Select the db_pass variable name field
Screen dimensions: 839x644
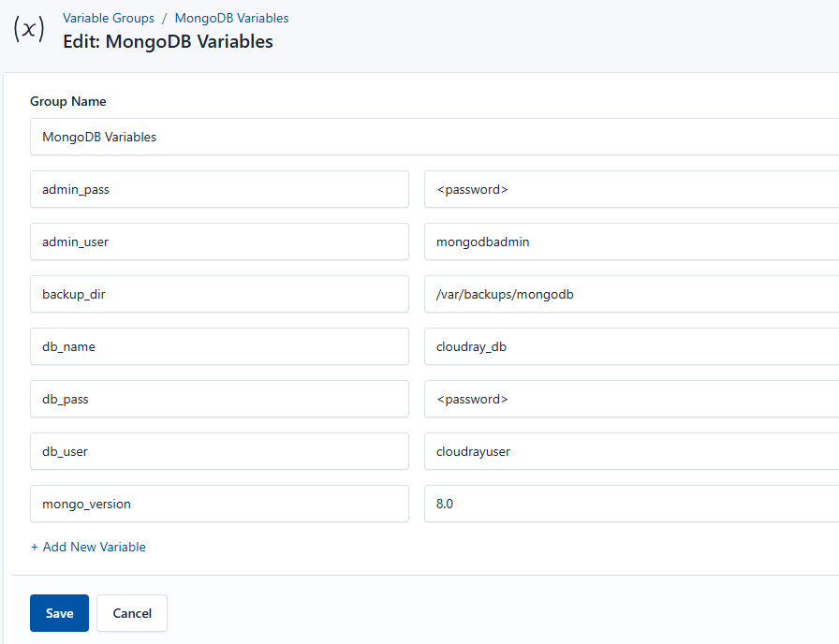[219, 399]
